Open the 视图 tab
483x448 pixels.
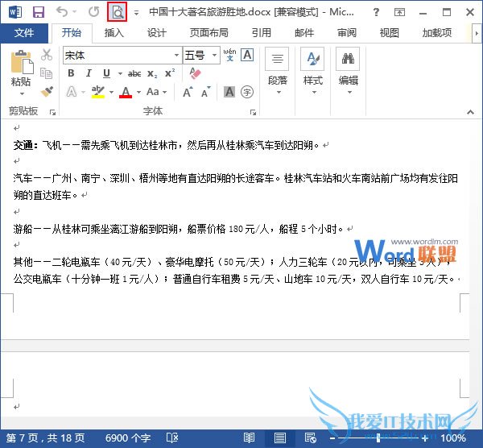pos(390,33)
